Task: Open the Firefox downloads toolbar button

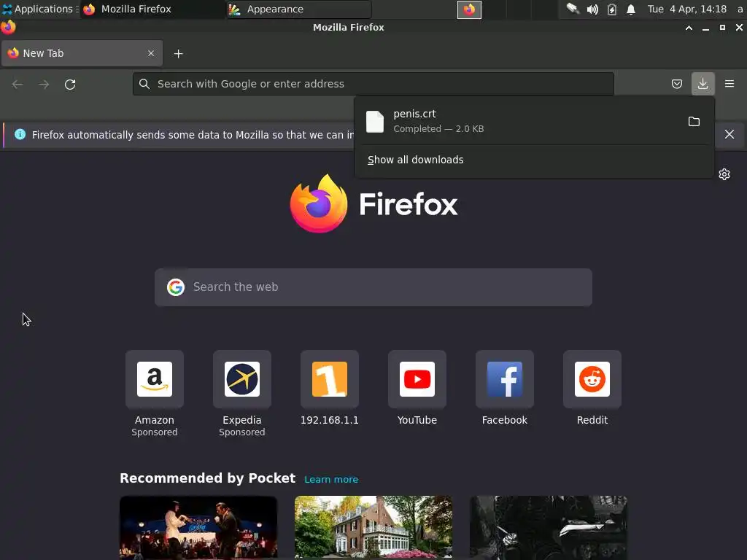Action: coord(703,84)
